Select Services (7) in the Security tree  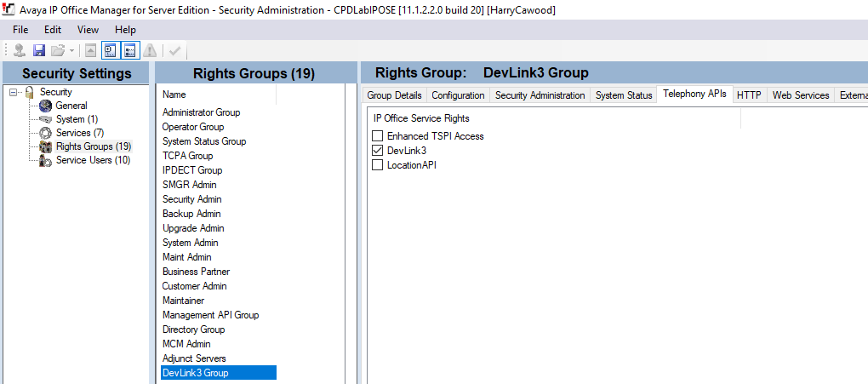pos(80,133)
